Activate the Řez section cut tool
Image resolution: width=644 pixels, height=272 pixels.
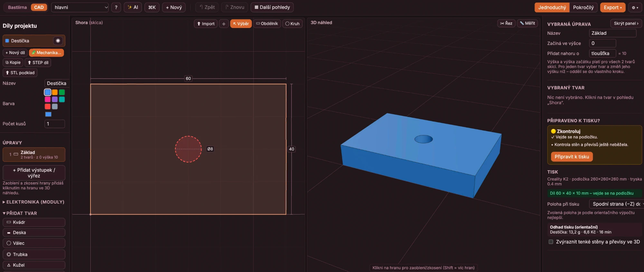click(506, 23)
